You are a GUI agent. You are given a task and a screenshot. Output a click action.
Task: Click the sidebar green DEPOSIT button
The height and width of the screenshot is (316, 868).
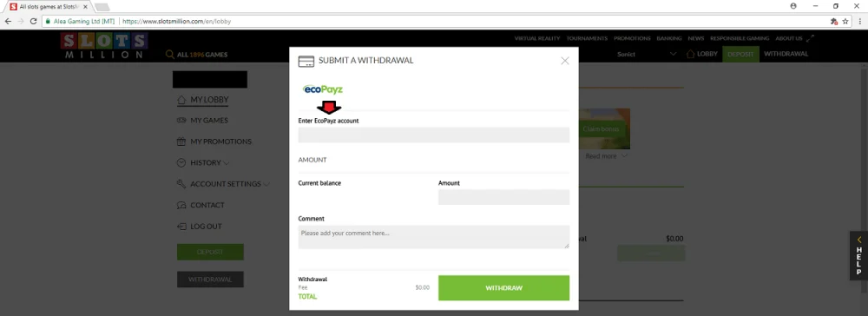[210, 252]
